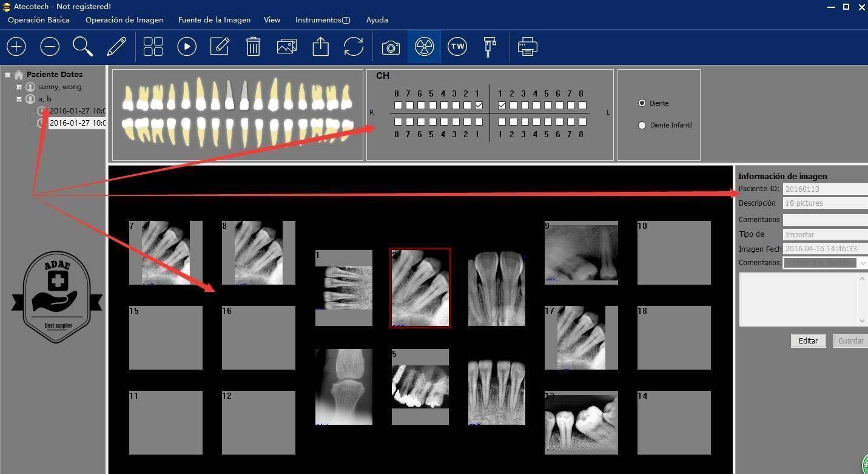Click the circular arrows refresh icon
Screen dimensions: 868x474
click(354, 47)
